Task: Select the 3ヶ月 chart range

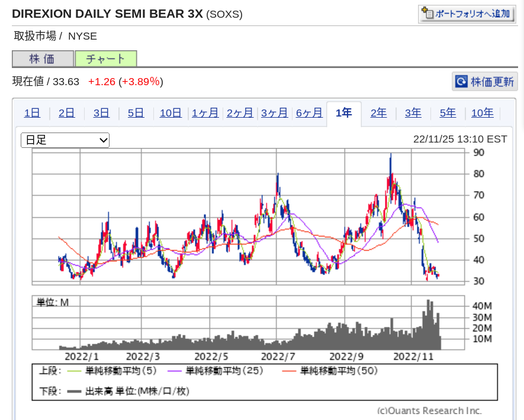Action: tap(274, 113)
